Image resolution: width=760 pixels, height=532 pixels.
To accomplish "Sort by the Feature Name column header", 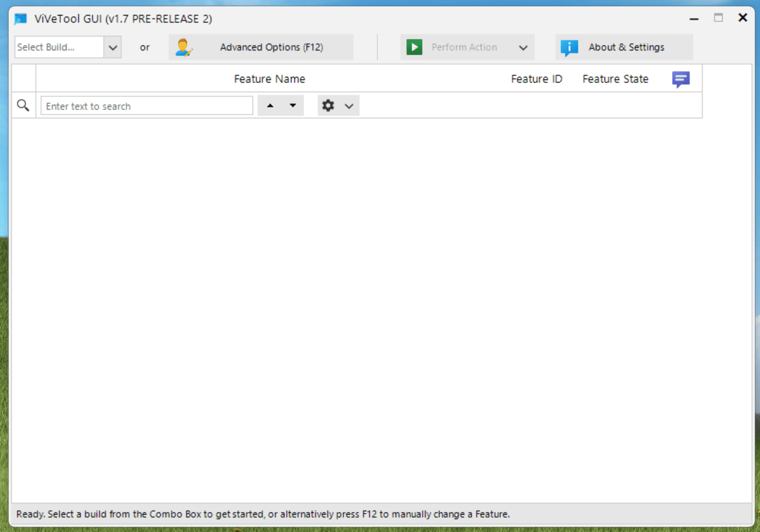I will (x=269, y=79).
